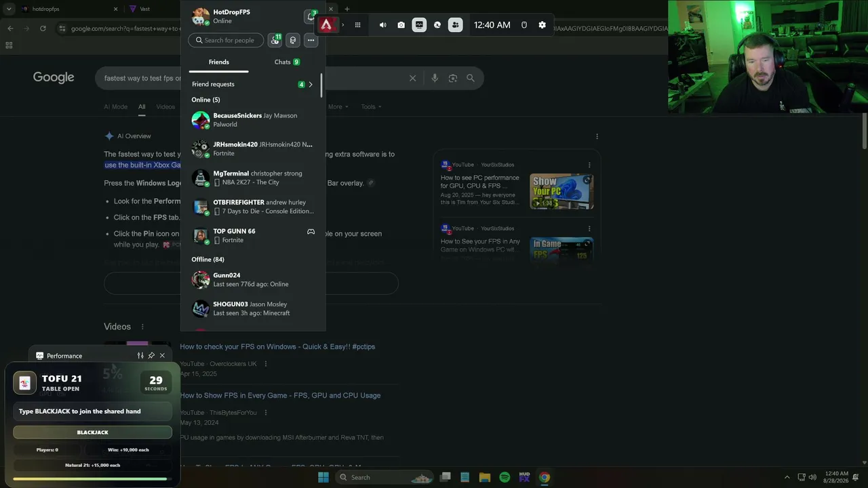Expand Friend requests chevron
868x488 pixels.
click(x=311, y=85)
